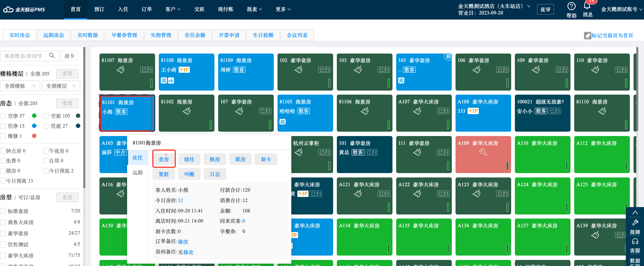
Task: Click the 查房 button in popup
Action: (x=164, y=159)
